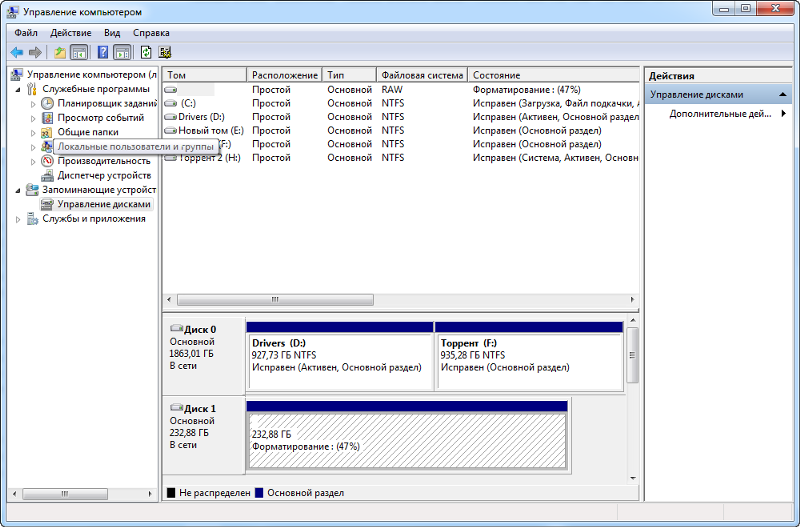Image resolution: width=800 pixels, height=527 pixels.
Task: Collapse the Управление дисками actions section
Action: pyautogui.click(x=782, y=94)
